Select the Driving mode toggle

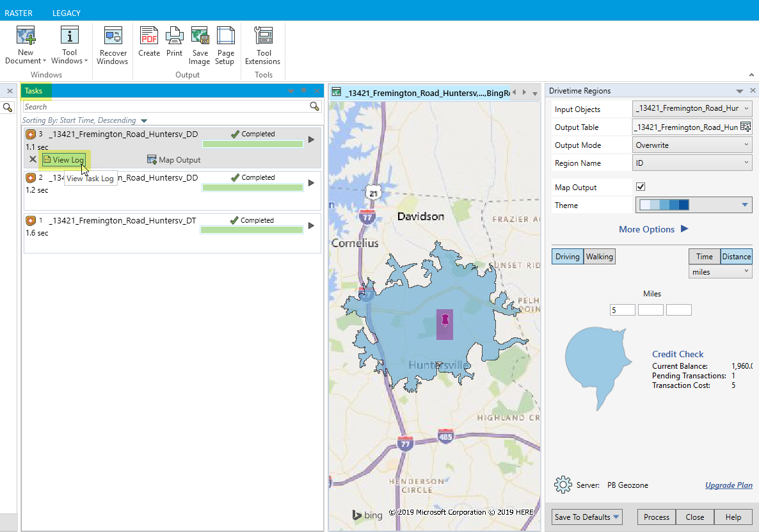pos(567,257)
